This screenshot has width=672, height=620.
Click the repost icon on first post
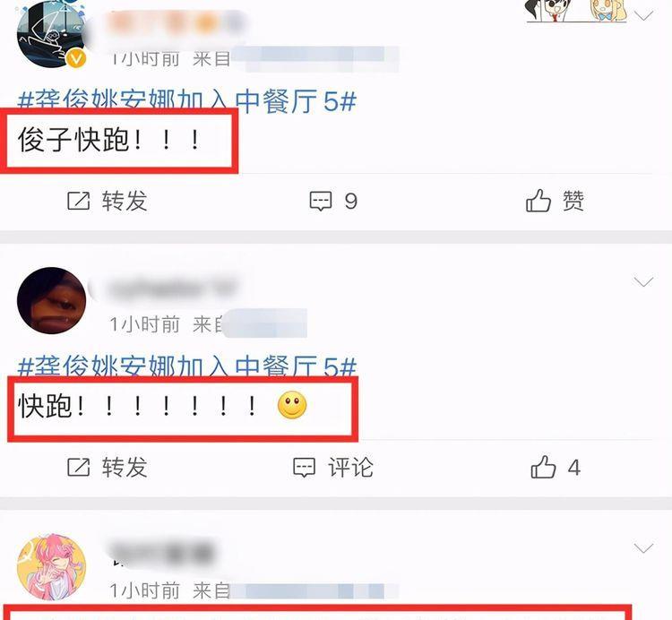[79, 201]
